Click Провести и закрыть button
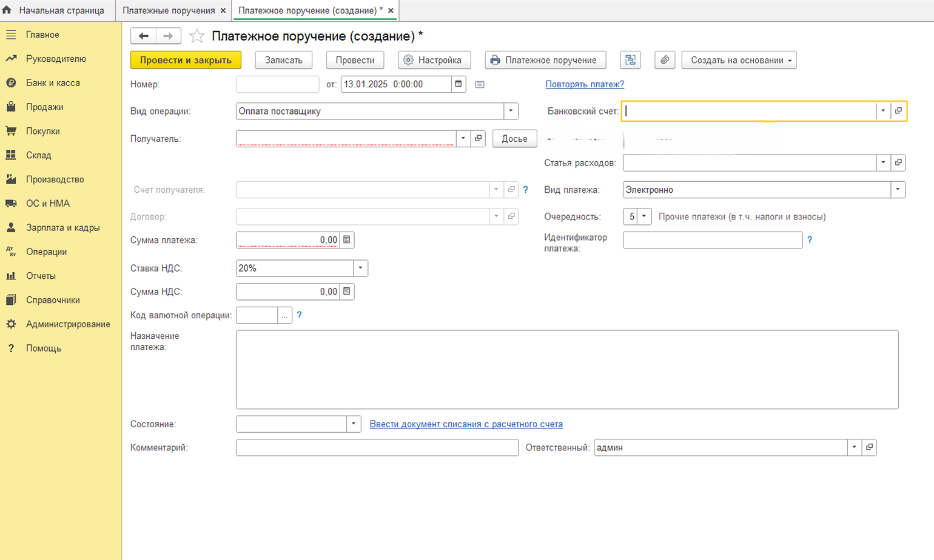Image resolution: width=934 pixels, height=560 pixels. 186,60
